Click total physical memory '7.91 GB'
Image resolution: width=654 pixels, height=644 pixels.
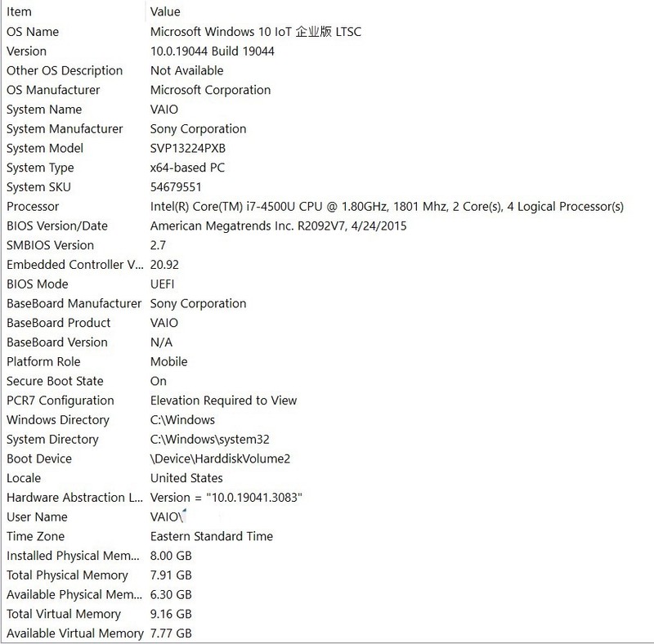tap(171, 575)
